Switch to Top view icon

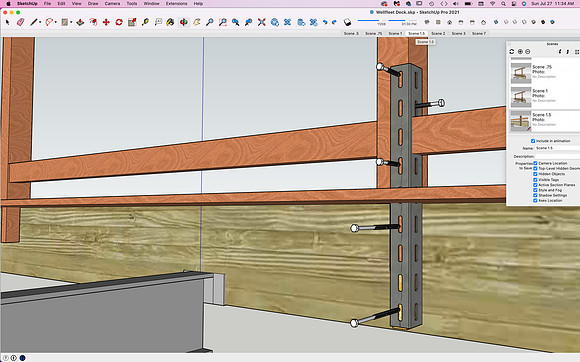click(438, 22)
